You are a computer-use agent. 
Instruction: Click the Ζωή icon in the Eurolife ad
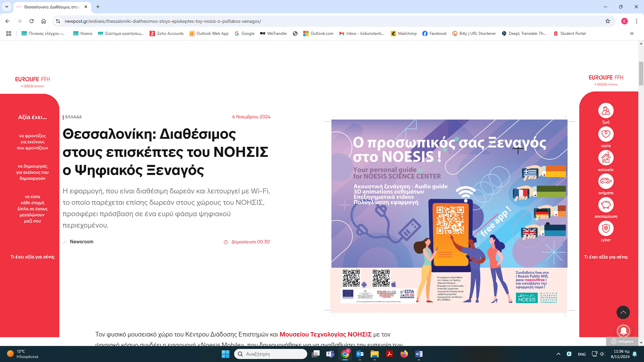coord(606,111)
